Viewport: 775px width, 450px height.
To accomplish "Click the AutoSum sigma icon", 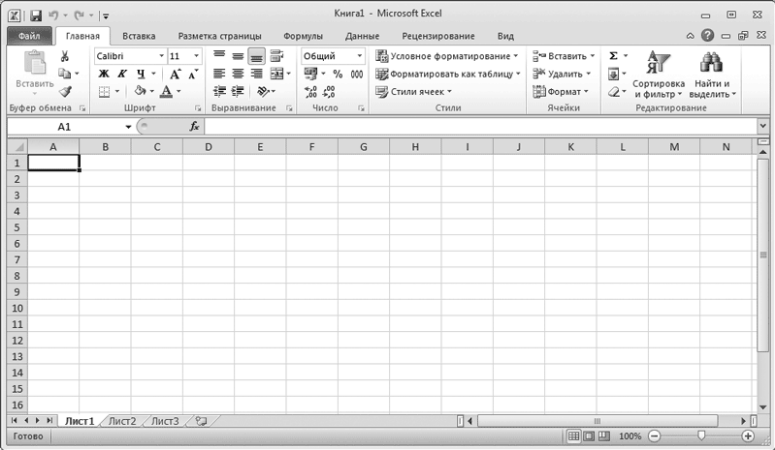I will pyautogui.click(x=613, y=56).
